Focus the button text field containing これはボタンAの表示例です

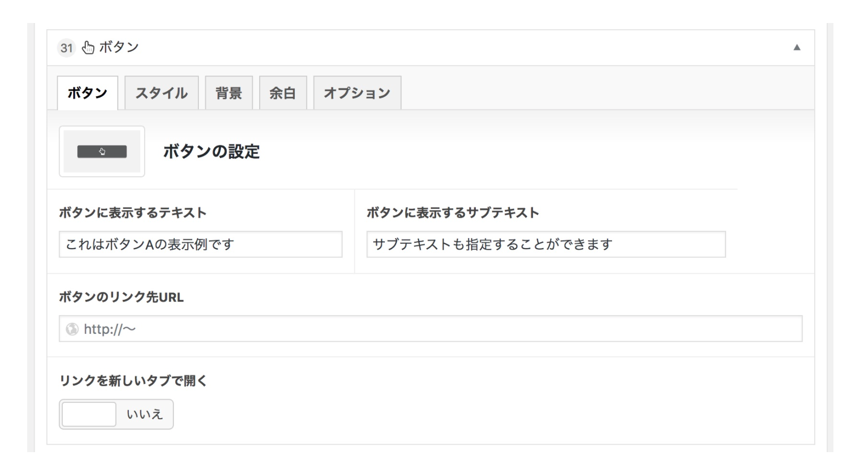click(201, 244)
